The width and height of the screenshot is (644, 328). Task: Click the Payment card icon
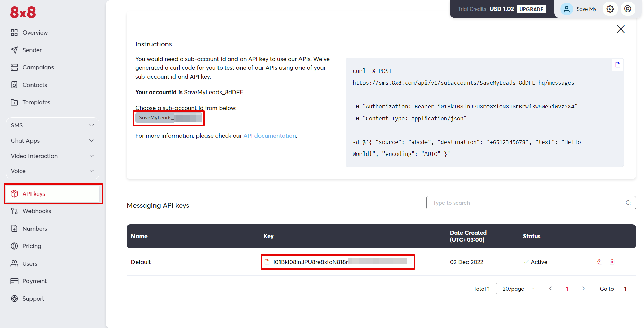click(x=14, y=281)
